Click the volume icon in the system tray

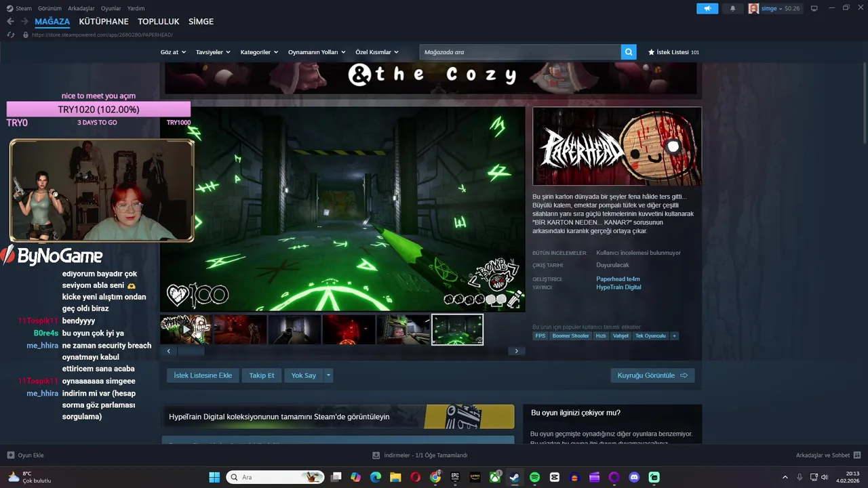pyautogui.click(x=824, y=477)
